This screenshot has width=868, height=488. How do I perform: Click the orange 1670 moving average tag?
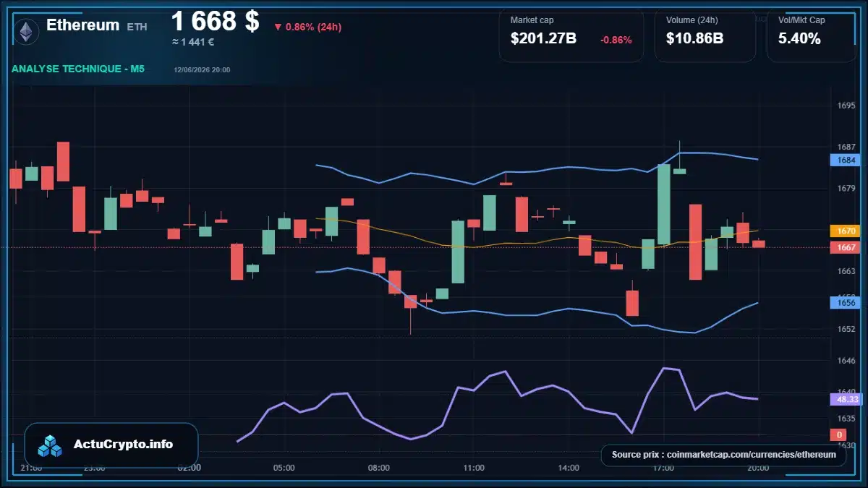(846, 231)
